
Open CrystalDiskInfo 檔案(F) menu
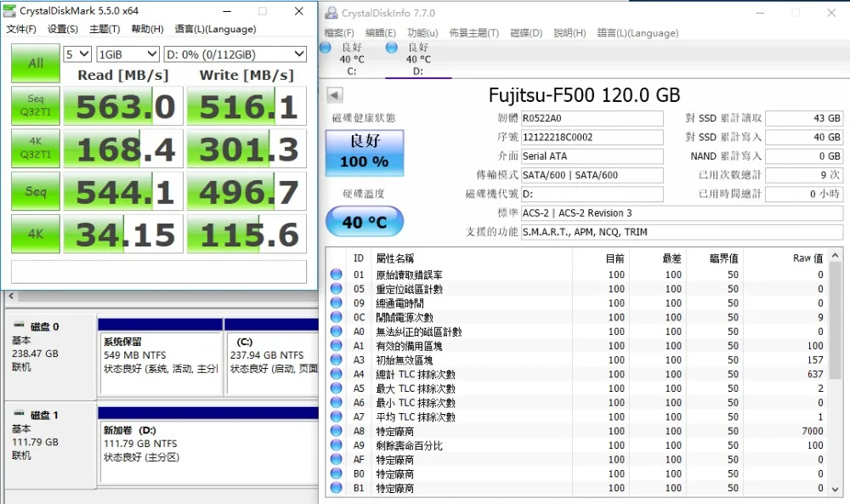[x=339, y=33]
